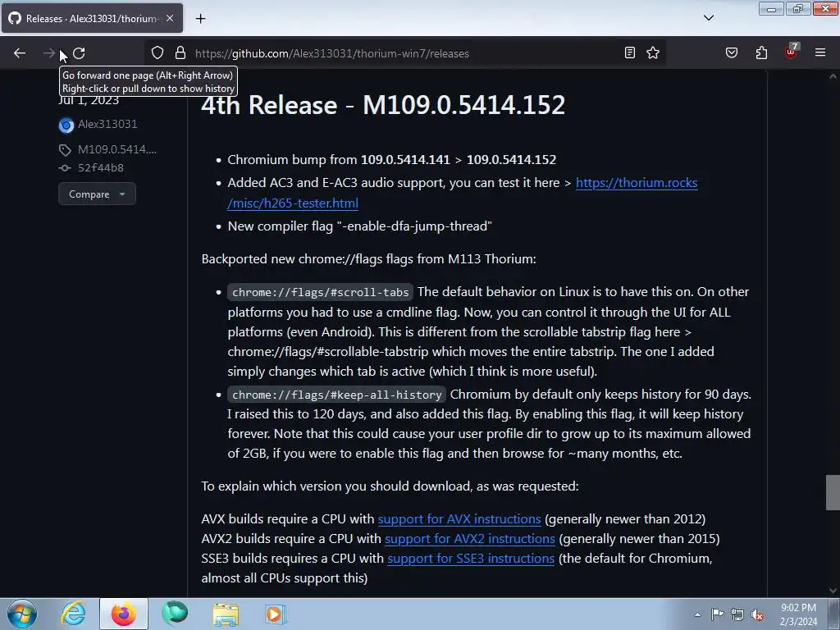The width and height of the screenshot is (840, 630).
Task: Click the chrome://flags/#scroll-tabs code text
Action: click(321, 293)
